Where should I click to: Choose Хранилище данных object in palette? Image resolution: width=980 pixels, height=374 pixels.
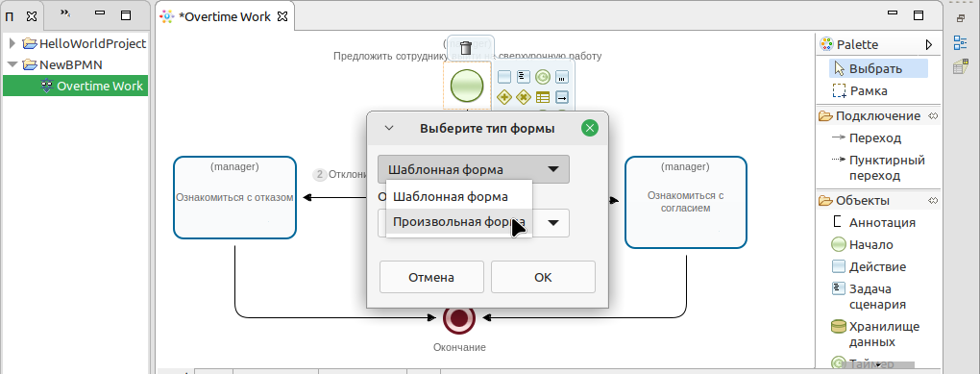click(875, 334)
